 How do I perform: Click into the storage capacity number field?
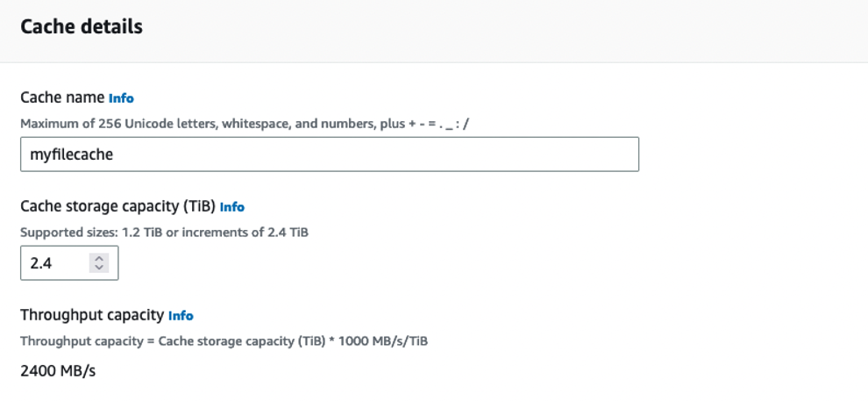[x=69, y=262]
